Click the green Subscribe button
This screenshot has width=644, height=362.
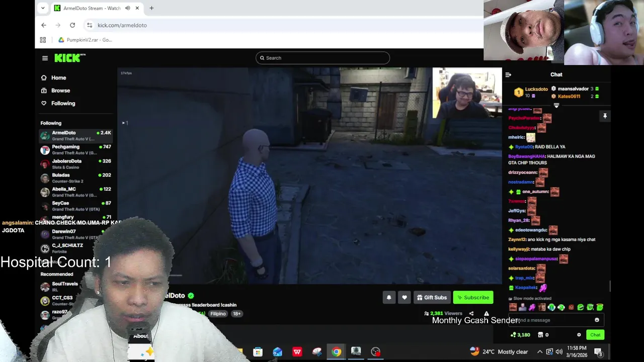[473, 298]
